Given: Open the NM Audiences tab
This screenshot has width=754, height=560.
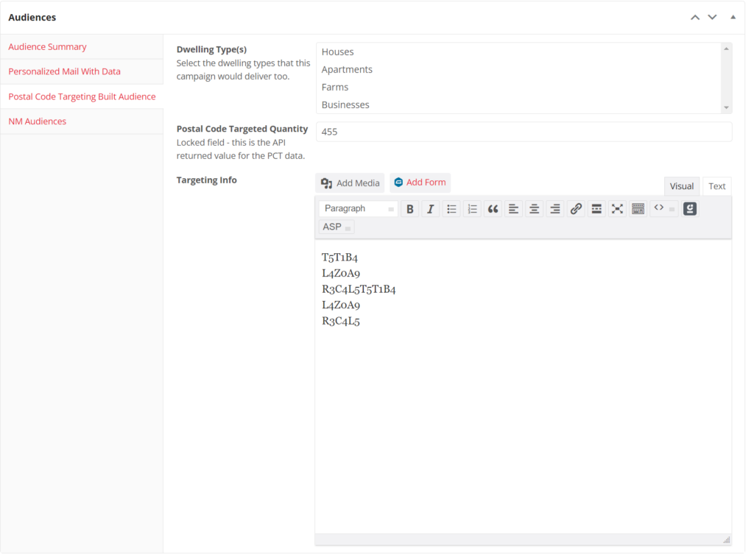Looking at the screenshot, I should point(38,121).
